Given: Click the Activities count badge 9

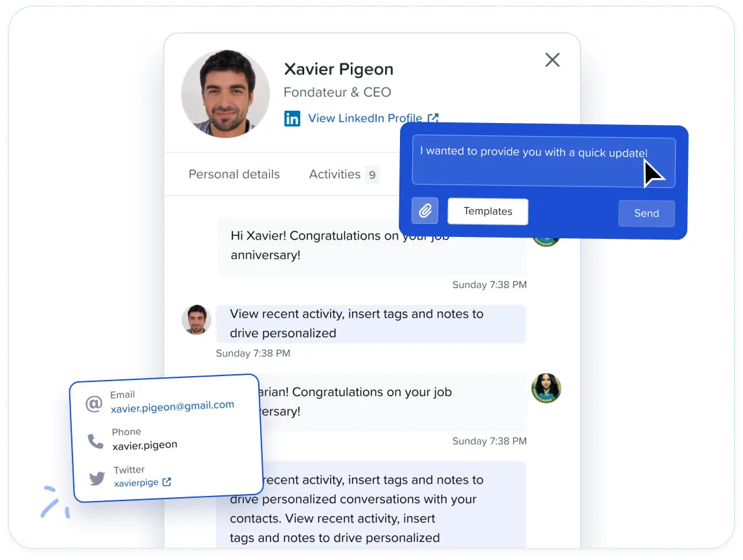Looking at the screenshot, I should point(372,175).
